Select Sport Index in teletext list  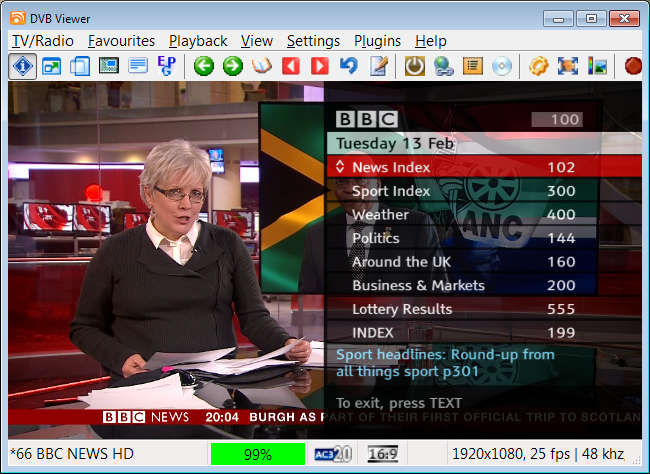click(391, 191)
